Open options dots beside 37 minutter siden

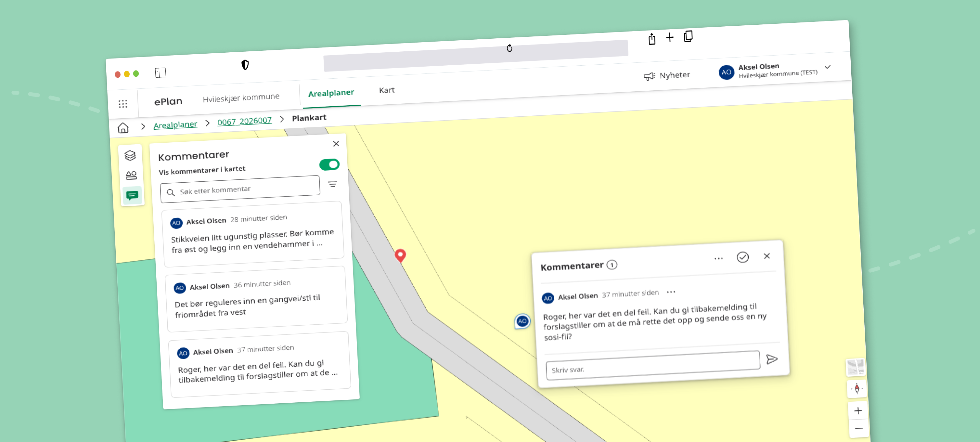click(671, 292)
